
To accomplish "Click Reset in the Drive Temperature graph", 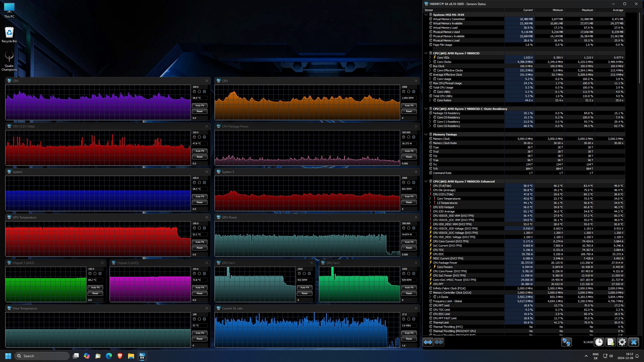I will pyautogui.click(x=199, y=339).
